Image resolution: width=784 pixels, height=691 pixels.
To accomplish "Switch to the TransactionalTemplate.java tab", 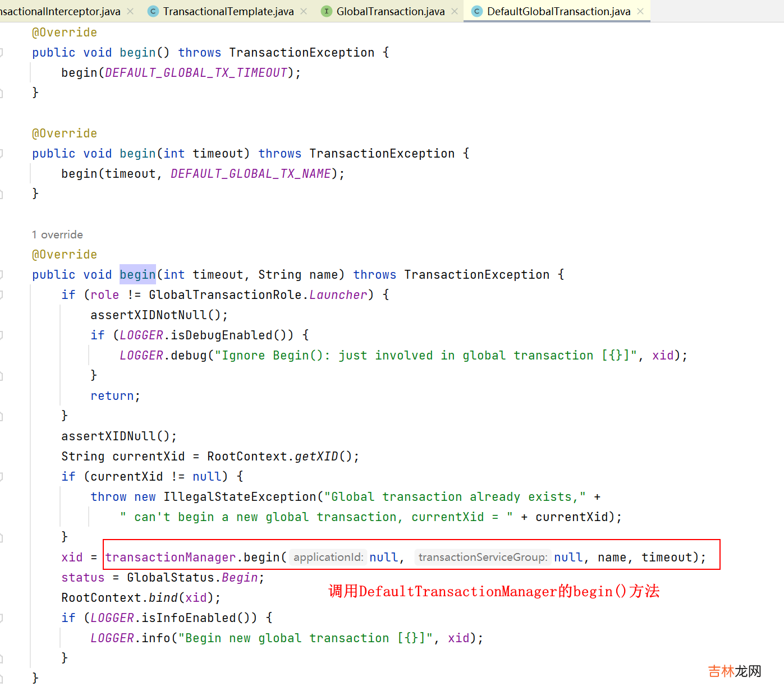I will pyautogui.click(x=228, y=11).
